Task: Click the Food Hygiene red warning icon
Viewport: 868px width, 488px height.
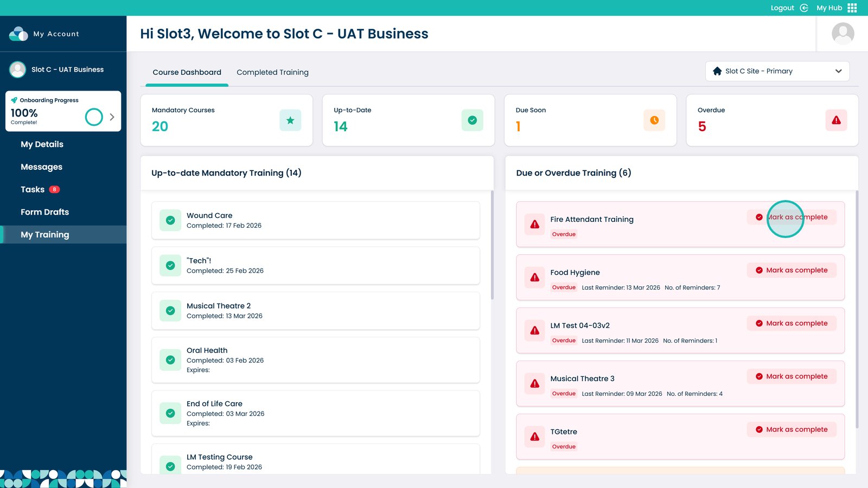Action: pos(535,278)
